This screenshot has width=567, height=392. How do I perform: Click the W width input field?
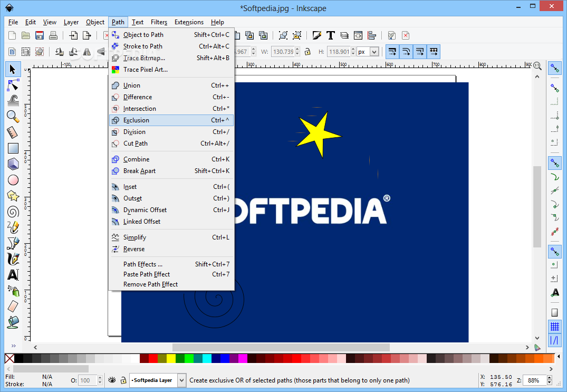[282, 52]
